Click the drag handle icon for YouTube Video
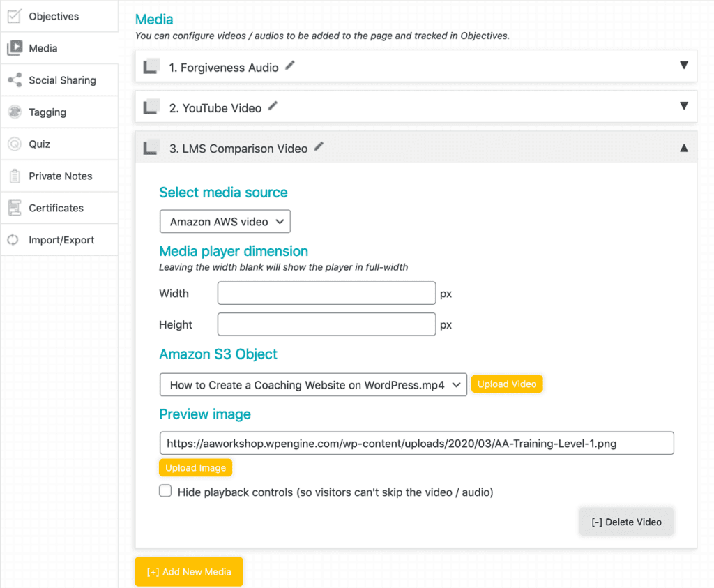Viewport: 714px width, 588px height. [151, 108]
